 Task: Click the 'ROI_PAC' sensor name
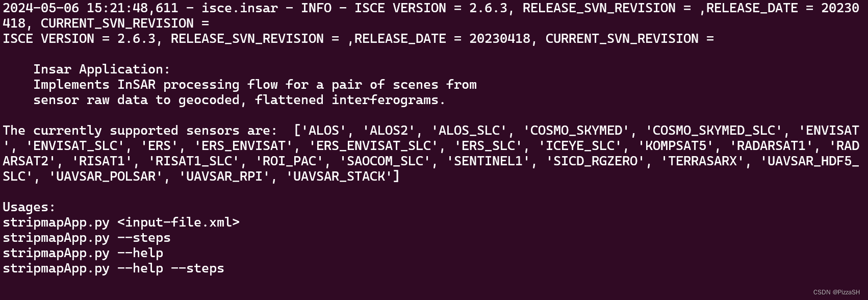pyautogui.click(x=289, y=161)
